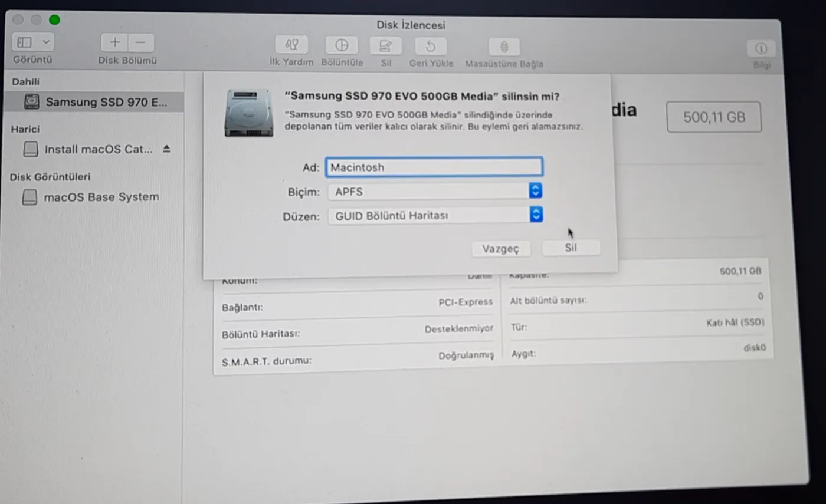Run İlk Yardım first aid tool
826x504 pixels.
291,45
